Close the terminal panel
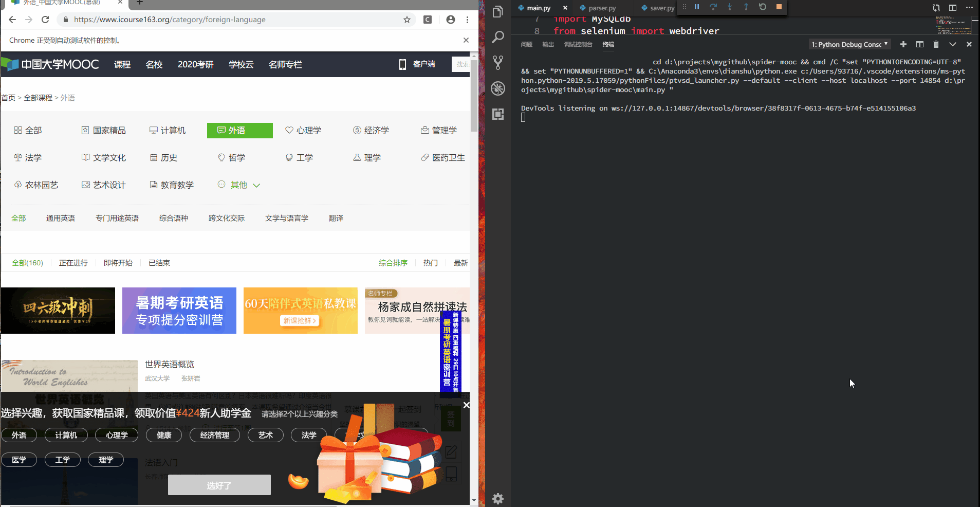 tap(969, 44)
